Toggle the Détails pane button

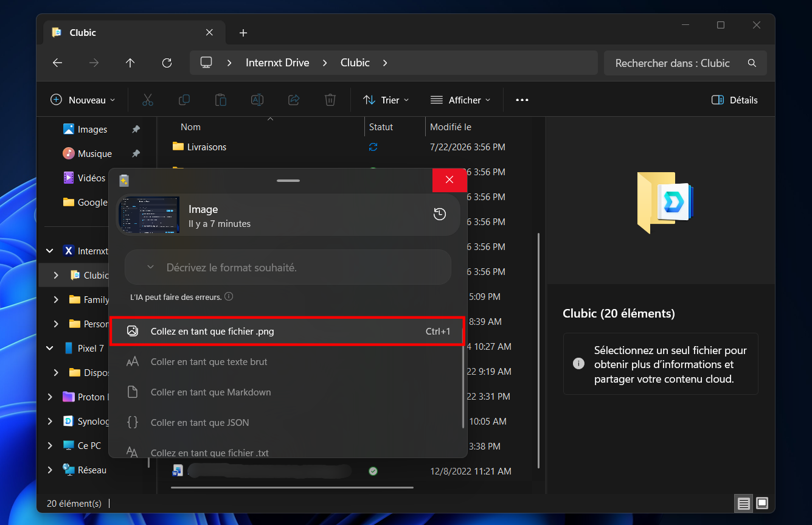(735, 100)
